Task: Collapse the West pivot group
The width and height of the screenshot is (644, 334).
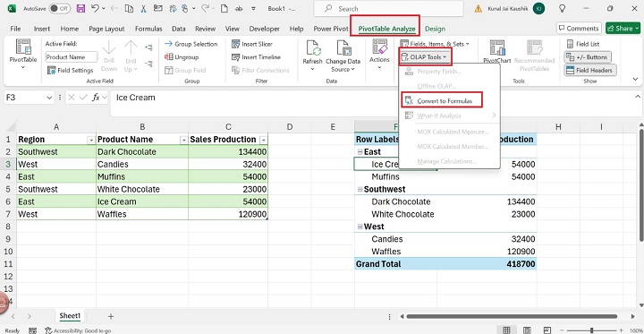Action: tap(360, 227)
